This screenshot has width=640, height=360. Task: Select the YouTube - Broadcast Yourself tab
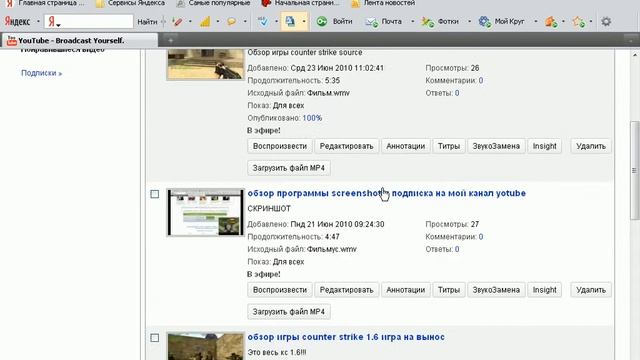(x=80, y=40)
